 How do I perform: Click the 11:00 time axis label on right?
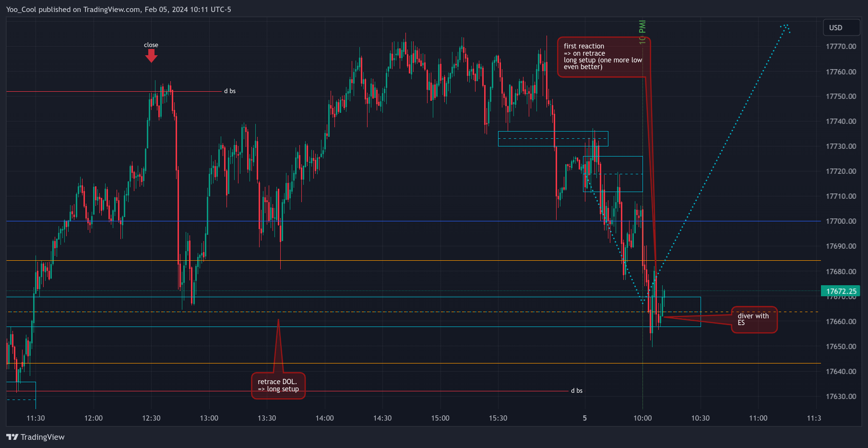pos(758,418)
